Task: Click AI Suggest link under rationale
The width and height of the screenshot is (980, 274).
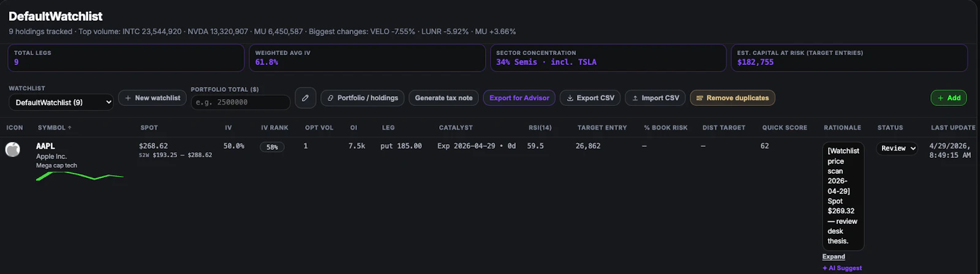Action: [x=842, y=268]
